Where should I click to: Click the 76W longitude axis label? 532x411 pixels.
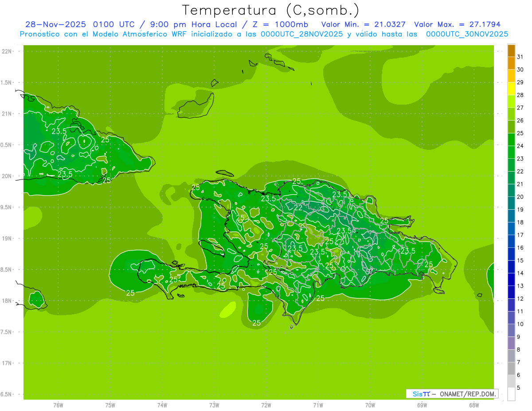[x=58, y=405]
